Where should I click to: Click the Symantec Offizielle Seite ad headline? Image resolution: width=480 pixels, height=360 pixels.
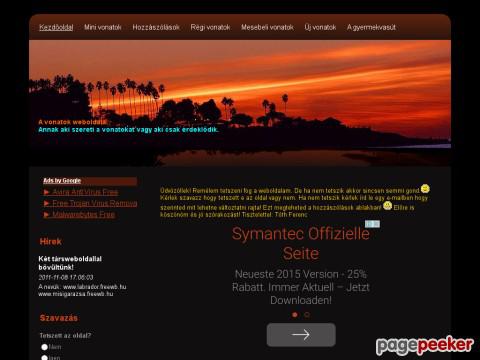tap(301, 243)
